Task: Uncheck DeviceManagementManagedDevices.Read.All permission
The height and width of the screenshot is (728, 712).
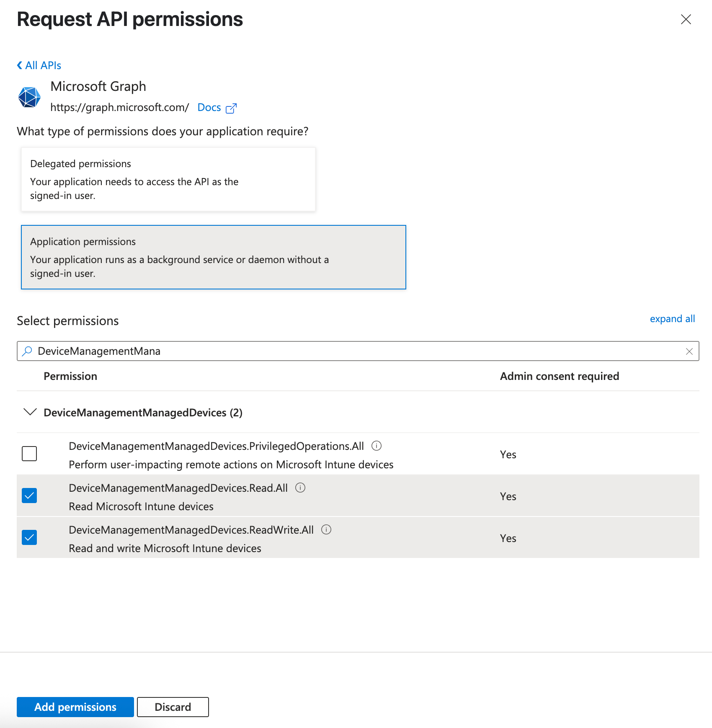Action: [29, 496]
